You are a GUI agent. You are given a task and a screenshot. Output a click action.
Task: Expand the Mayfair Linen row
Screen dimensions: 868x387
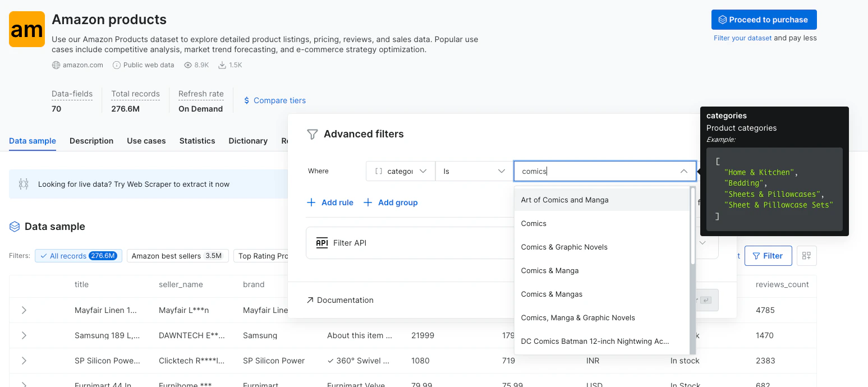tap(24, 310)
